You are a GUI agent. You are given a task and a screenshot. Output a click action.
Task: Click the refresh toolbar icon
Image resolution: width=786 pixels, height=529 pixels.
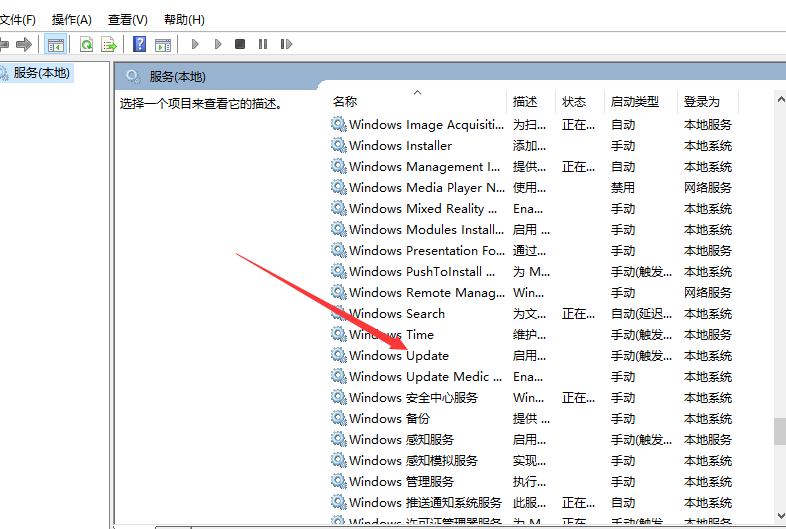click(x=86, y=44)
